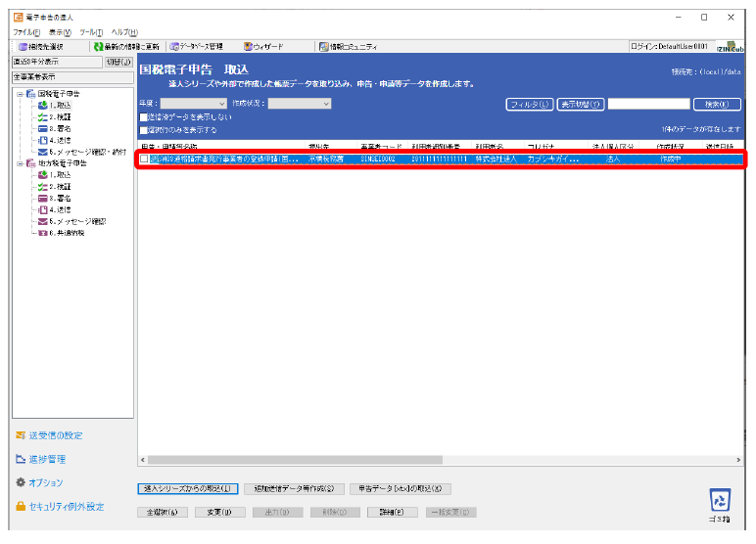Click the 全事業者表示 field
The width and height of the screenshot is (756, 544).
point(72,77)
